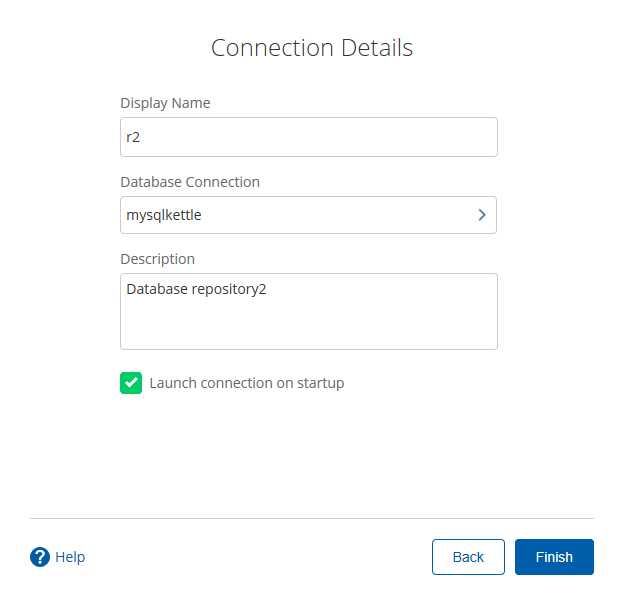Click the 'Display Name' field label
Image resolution: width=624 pixels, height=601 pixels.
point(165,103)
